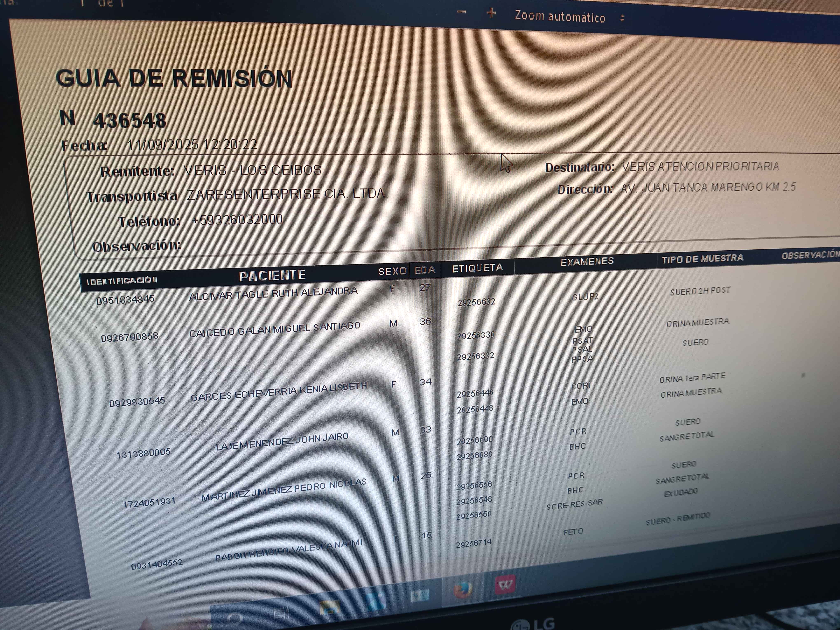Click the taskbar icon left of Firefox
The width and height of the screenshot is (840, 630).
420,595
